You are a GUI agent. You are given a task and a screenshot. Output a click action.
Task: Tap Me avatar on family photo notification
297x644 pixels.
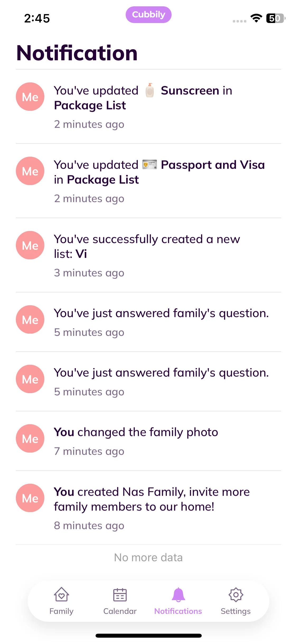pyautogui.click(x=30, y=439)
